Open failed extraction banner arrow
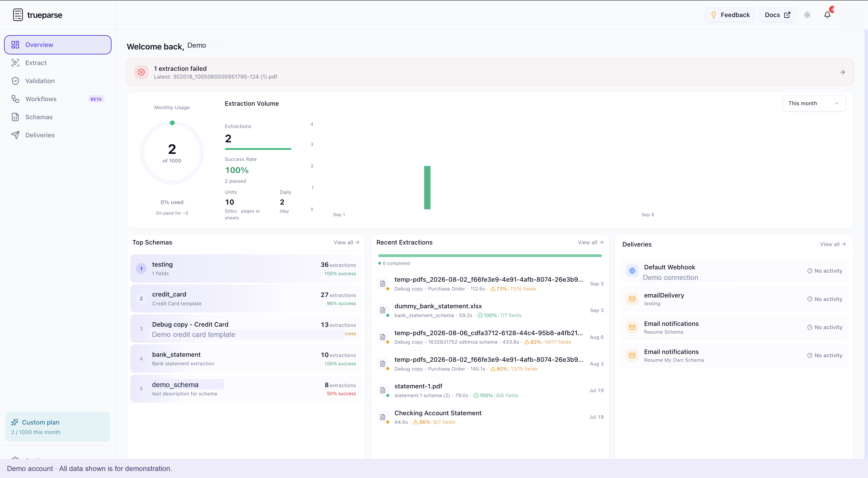Image resolution: width=868 pixels, height=478 pixels. (x=842, y=72)
